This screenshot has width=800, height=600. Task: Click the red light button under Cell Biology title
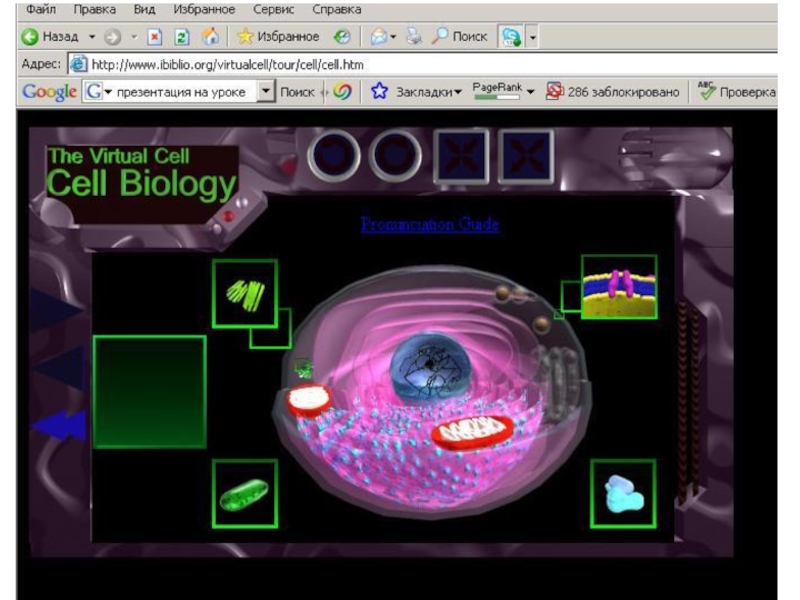(x=228, y=216)
